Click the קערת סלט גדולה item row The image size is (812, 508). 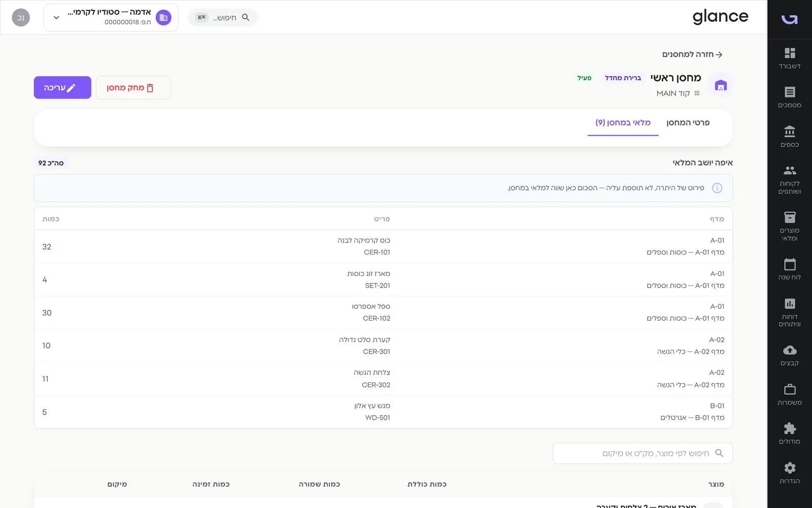pos(383,345)
